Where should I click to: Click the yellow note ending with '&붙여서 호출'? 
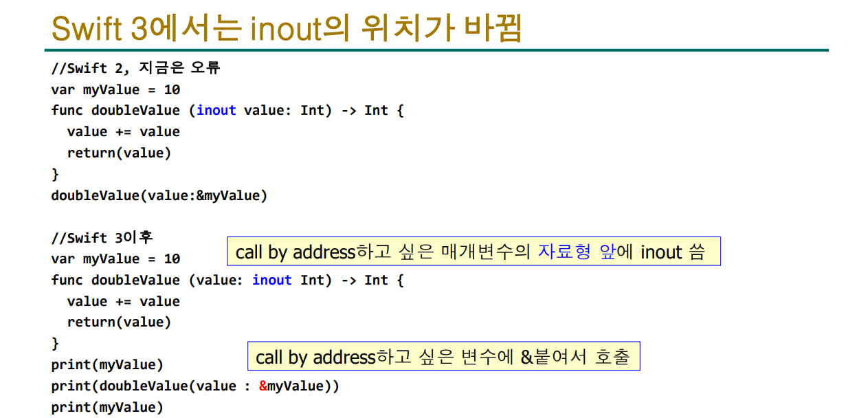[443, 356]
